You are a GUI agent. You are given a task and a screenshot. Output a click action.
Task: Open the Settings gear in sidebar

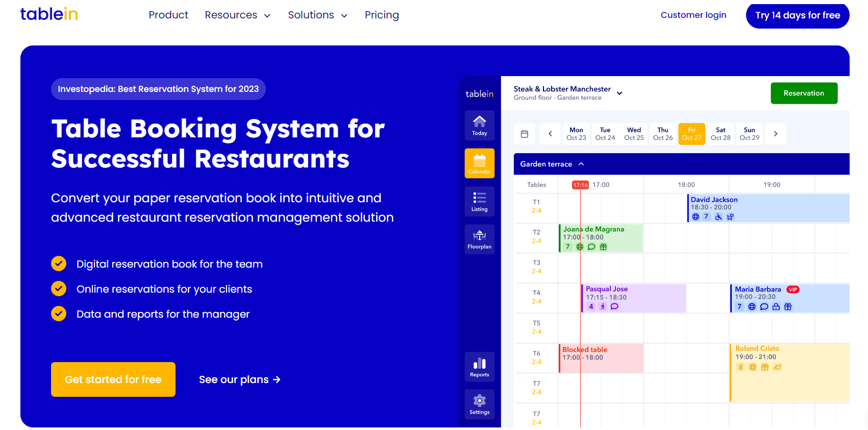point(479,404)
